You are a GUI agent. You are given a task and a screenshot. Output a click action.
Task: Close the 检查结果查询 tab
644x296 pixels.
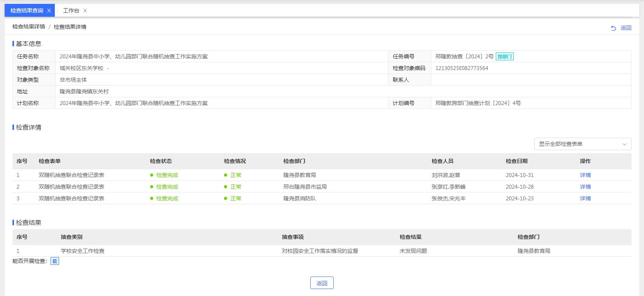pos(49,11)
